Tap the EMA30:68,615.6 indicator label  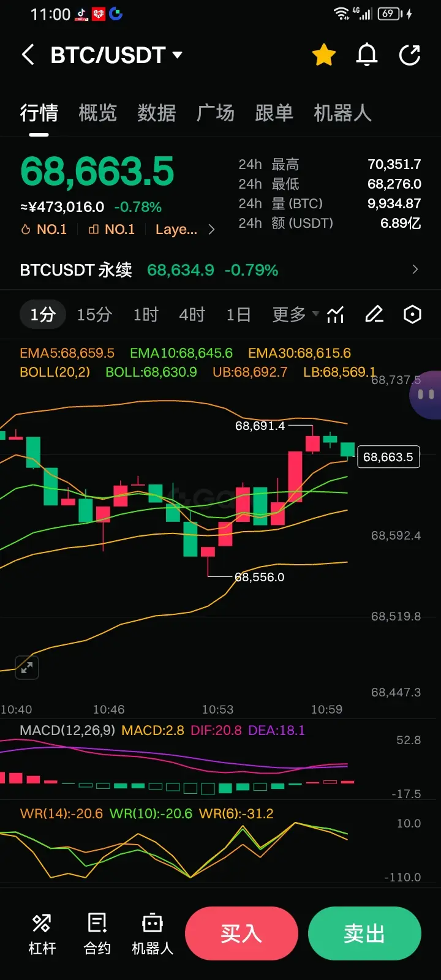tap(300, 353)
